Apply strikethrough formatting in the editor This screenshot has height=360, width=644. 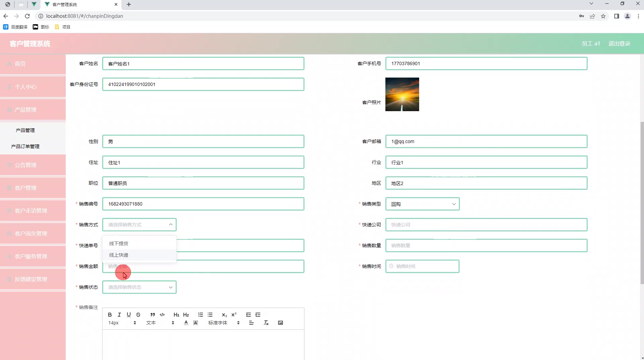pyautogui.click(x=138, y=315)
